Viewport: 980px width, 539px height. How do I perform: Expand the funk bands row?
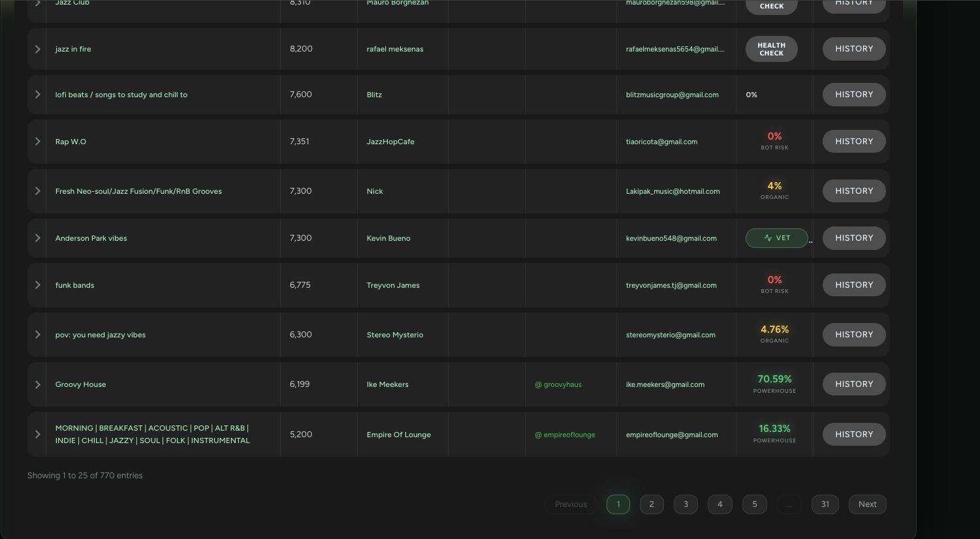click(x=38, y=285)
